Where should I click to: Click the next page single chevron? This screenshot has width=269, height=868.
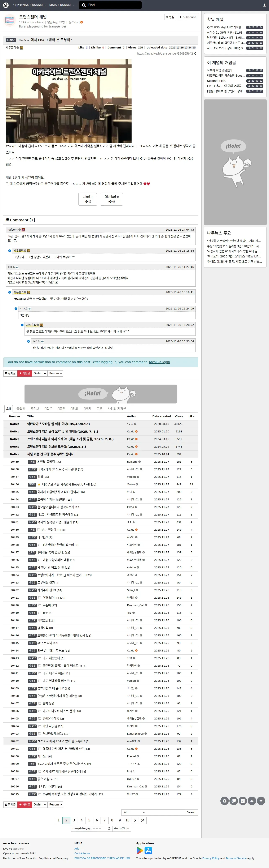135,820
